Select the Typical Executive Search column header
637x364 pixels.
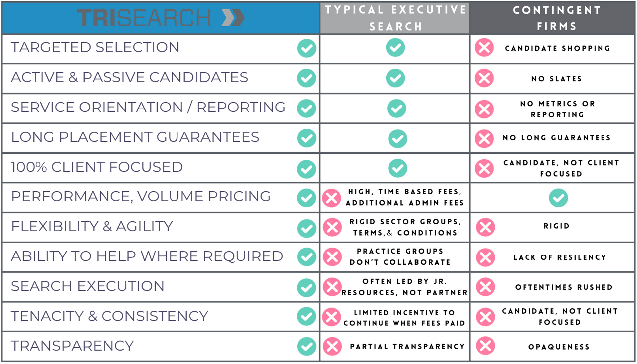395,18
